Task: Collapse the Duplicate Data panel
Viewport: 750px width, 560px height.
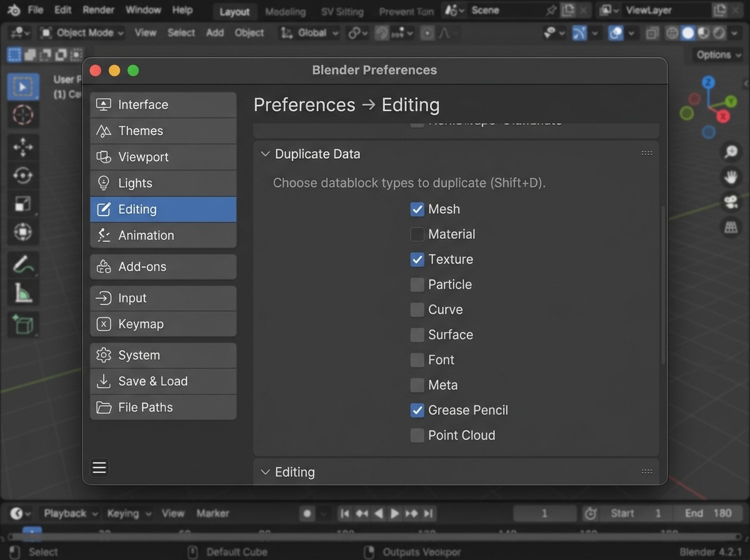Action: pyautogui.click(x=265, y=154)
